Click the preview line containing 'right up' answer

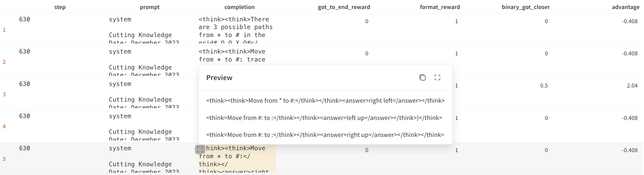click(325, 135)
